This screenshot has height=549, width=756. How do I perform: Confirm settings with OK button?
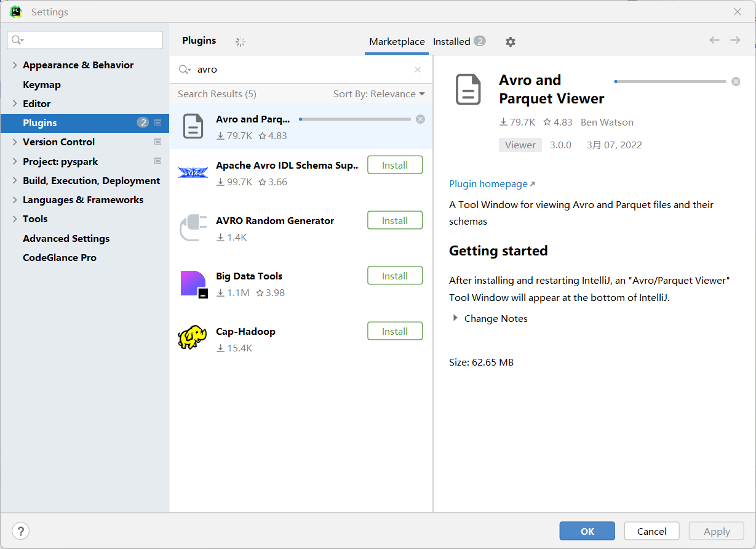point(587,531)
